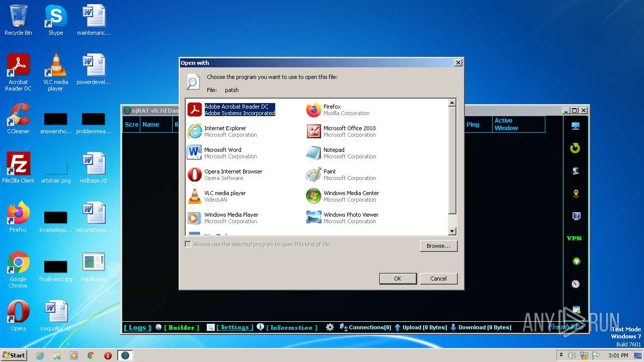This screenshot has height=362, width=644.
Task: Click njRAT orange location pin icon
Action: (x=576, y=194)
